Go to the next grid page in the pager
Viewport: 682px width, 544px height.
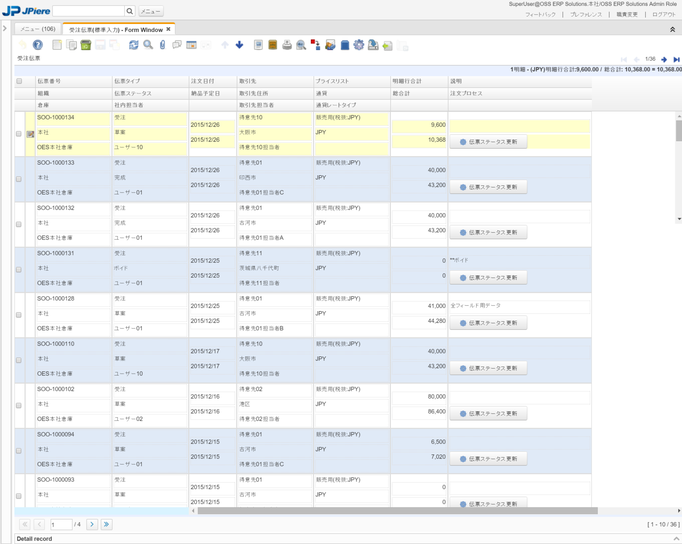(x=92, y=524)
